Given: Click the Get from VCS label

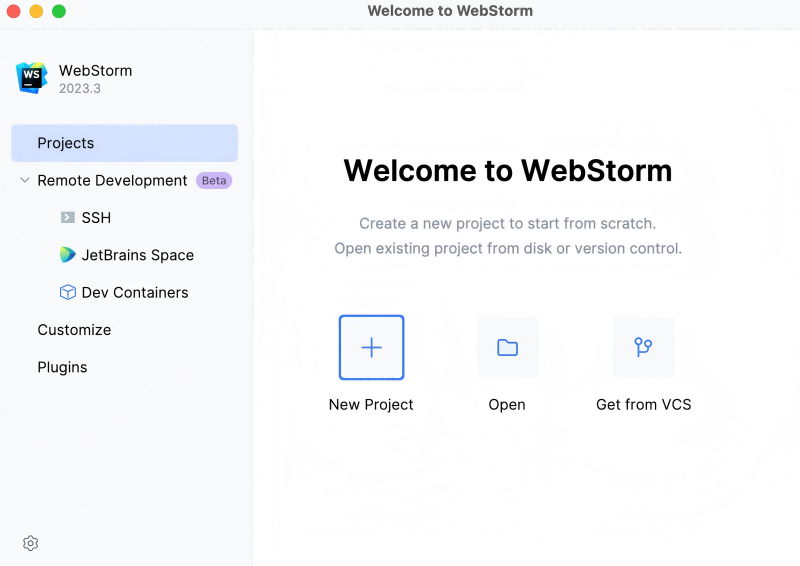Looking at the screenshot, I should coord(643,405).
